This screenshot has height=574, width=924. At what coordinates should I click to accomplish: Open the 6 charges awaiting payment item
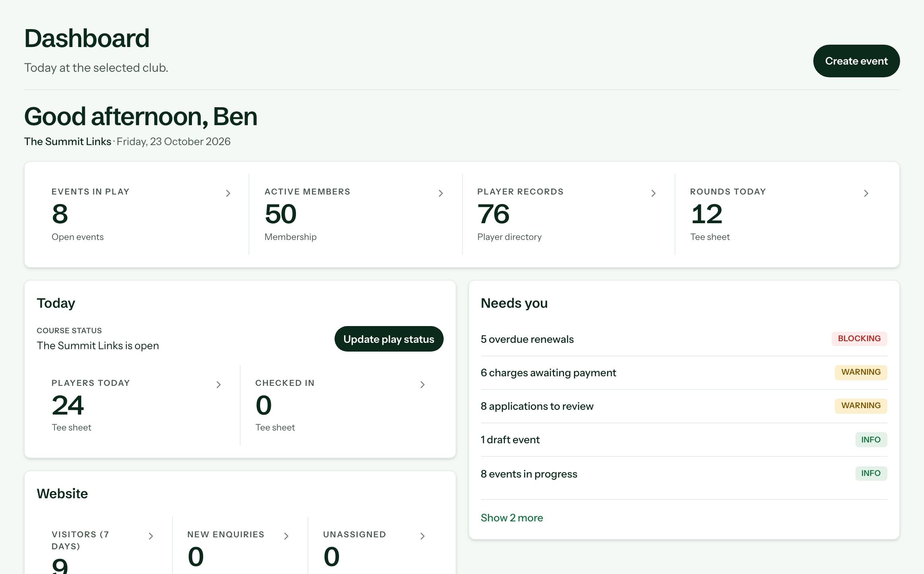(684, 373)
